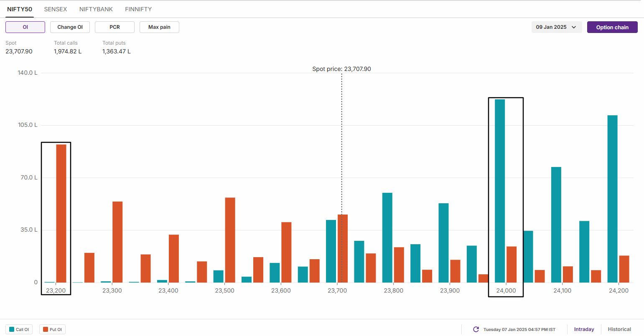Click the 23,700 x-axis label
Image resolution: width=644 pixels, height=336 pixels.
click(x=337, y=291)
